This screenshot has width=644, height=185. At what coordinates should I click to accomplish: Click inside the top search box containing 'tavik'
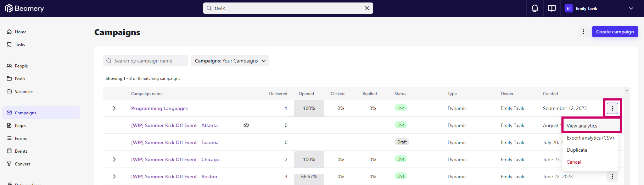click(288, 8)
